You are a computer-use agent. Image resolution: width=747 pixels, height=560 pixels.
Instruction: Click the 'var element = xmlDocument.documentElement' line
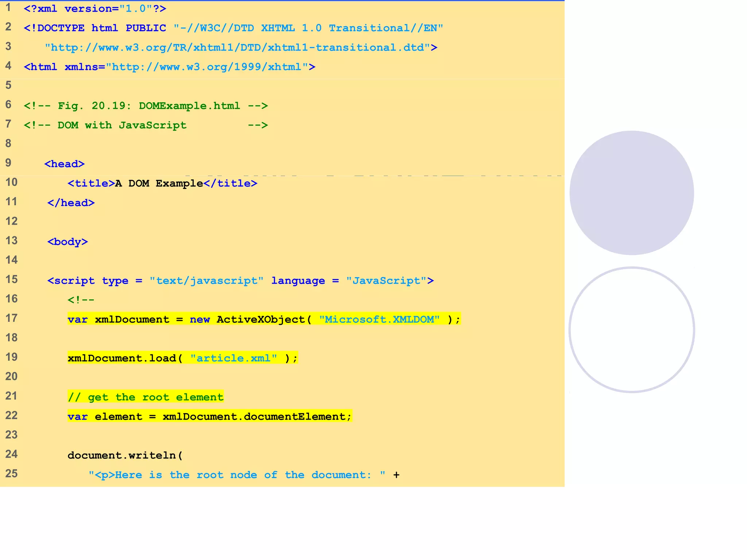click(x=210, y=416)
